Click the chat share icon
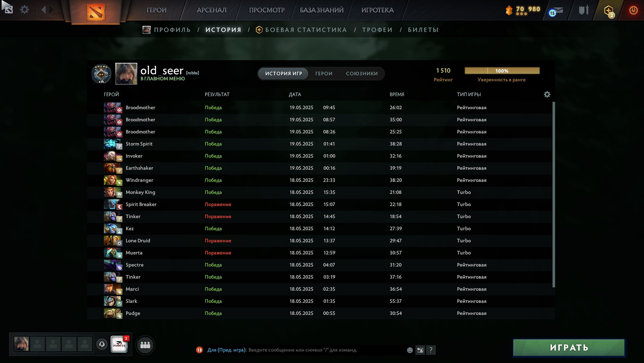The height and width of the screenshot is (363, 644). click(x=420, y=350)
